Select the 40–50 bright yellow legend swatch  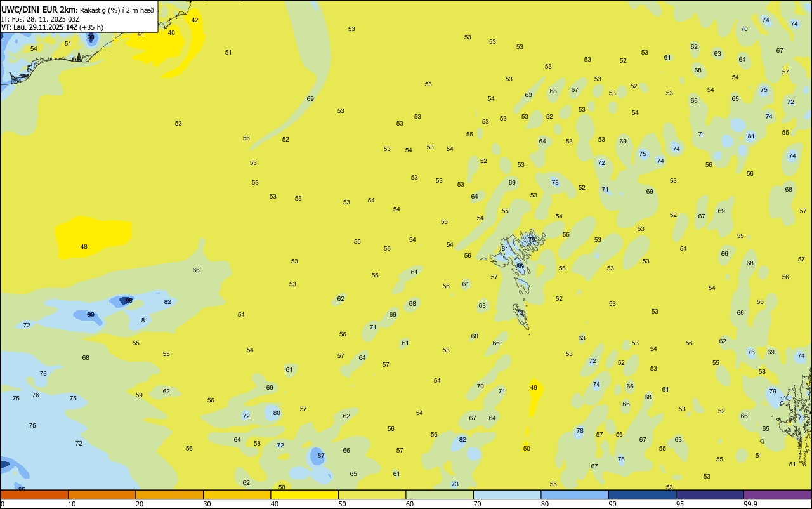tap(304, 494)
